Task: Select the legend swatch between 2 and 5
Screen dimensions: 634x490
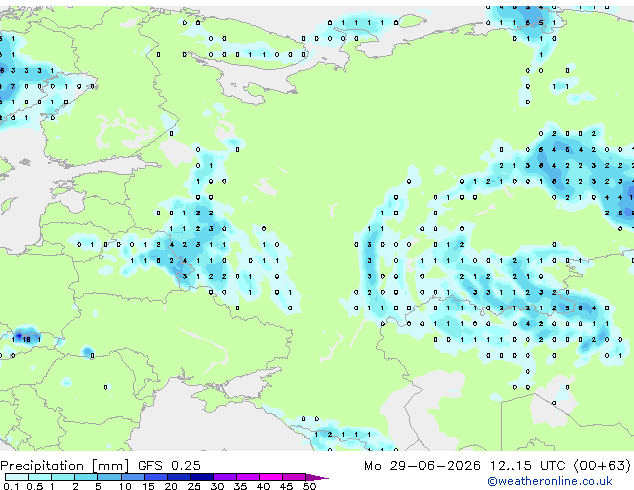Action: [x=86, y=477]
